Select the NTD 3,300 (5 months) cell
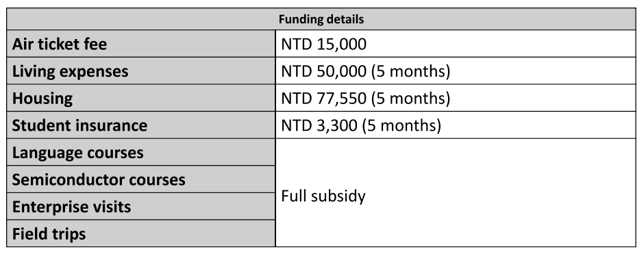Screen dimensions: 644x254 click(456, 125)
